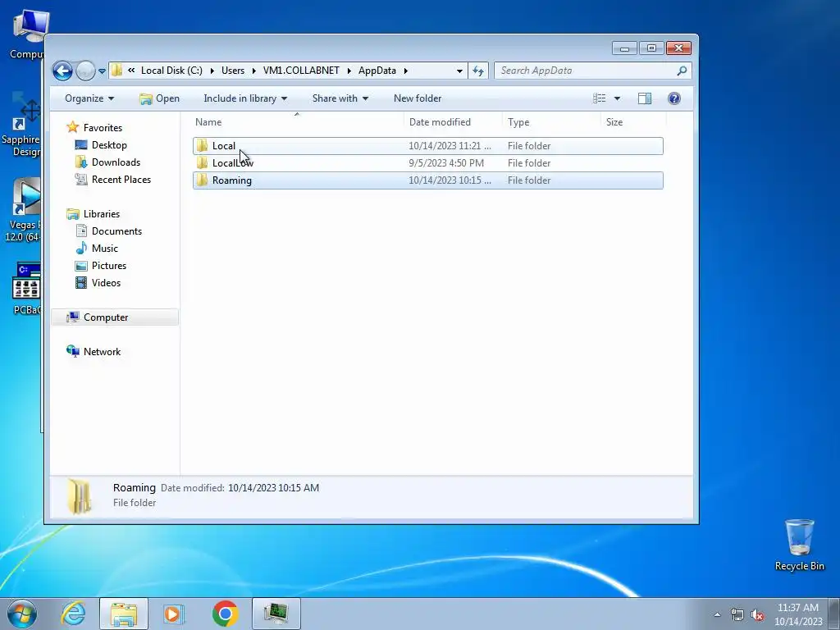Open the Share with menu
The height and width of the screenshot is (630, 840).
[340, 98]
